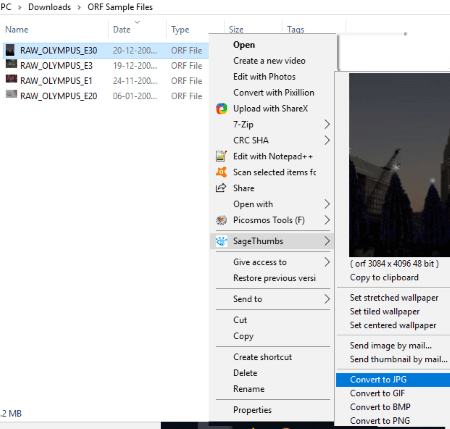
Task: Select Send image by mail
Action: pyautogui.click(x=391, y=346)
